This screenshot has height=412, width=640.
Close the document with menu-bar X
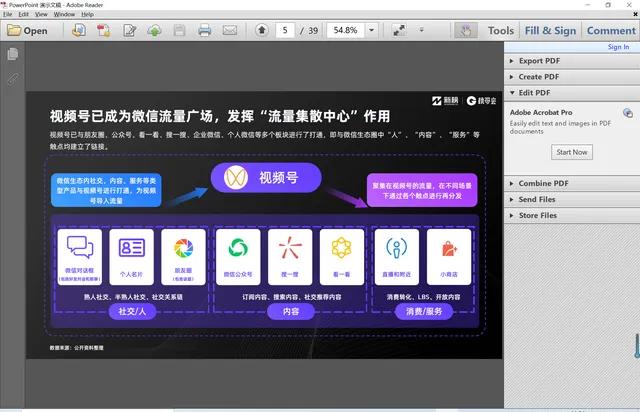(635, 14)
